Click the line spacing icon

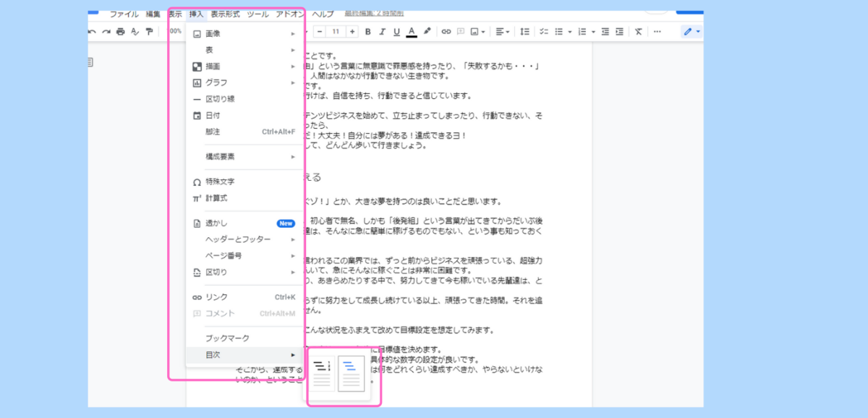tap(525, 32)
